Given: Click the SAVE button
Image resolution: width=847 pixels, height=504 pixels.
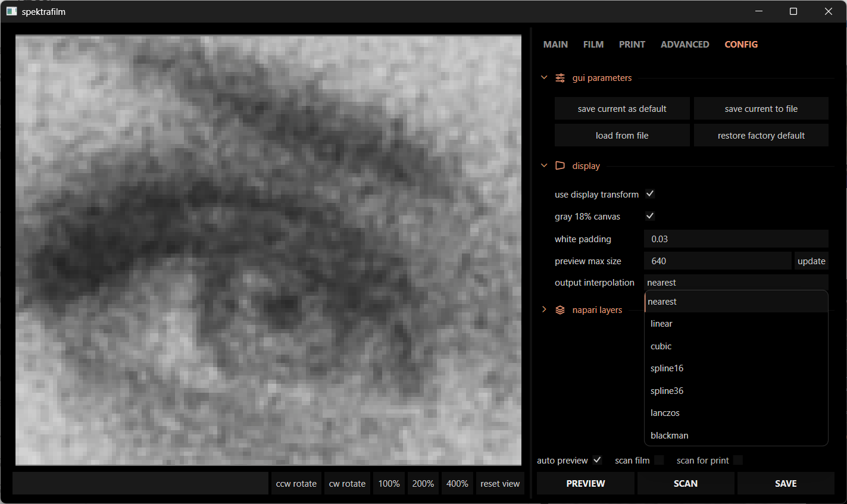Looking at the screenshot, I should click(x=786, y=484).
